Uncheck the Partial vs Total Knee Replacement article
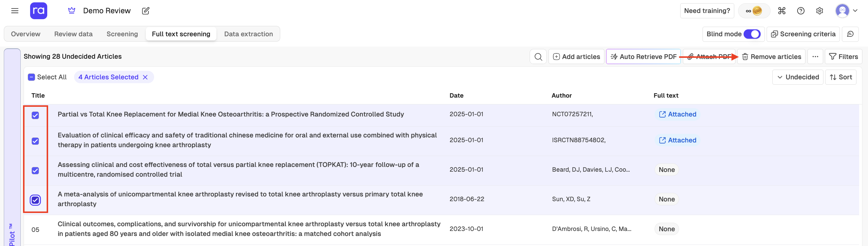This screenshot has width=868, height=246. coord(35,115)
